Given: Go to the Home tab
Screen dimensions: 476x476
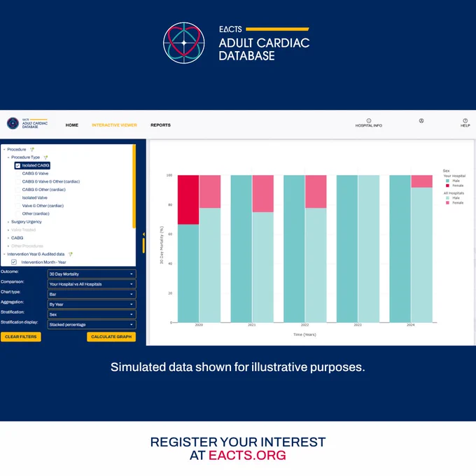Looking at the screenshot, I should coord(72,125).
